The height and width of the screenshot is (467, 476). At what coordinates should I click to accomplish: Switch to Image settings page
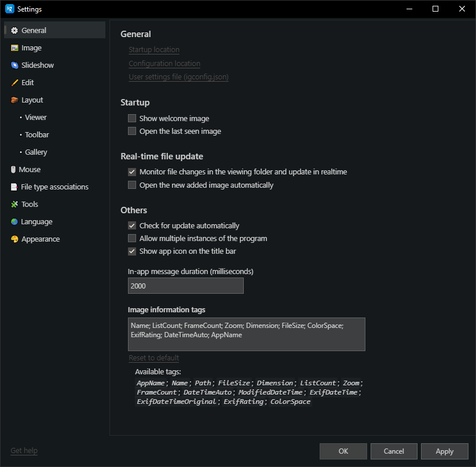pos(54,48)
